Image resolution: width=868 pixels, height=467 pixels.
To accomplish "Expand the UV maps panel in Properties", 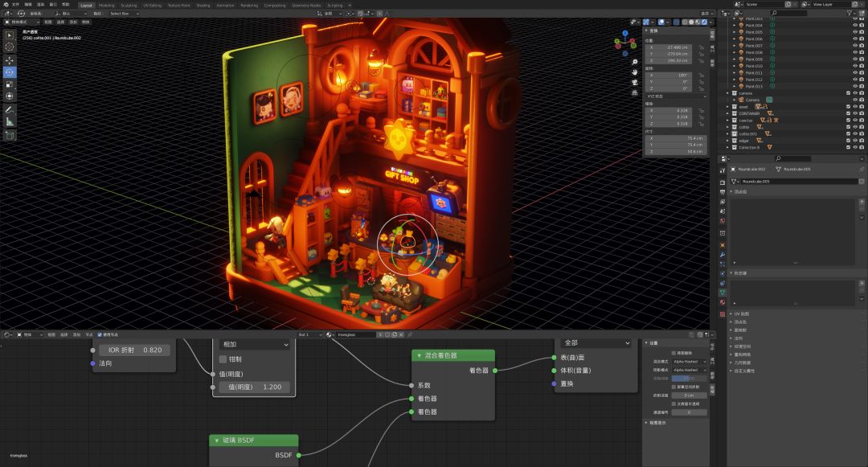I will click(740, 313).
